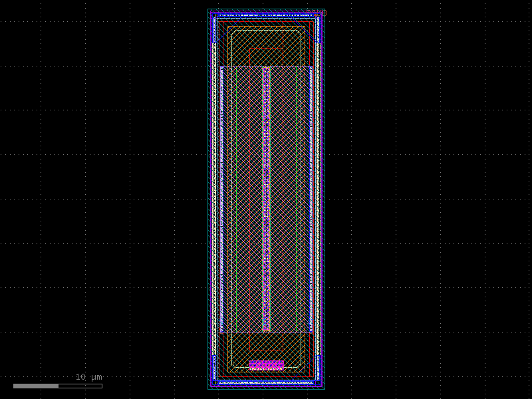Image resolution: width=532 pixels, height=399 pixels.
Task: Click the short red bar above bottom contact array
Action: 266,350
